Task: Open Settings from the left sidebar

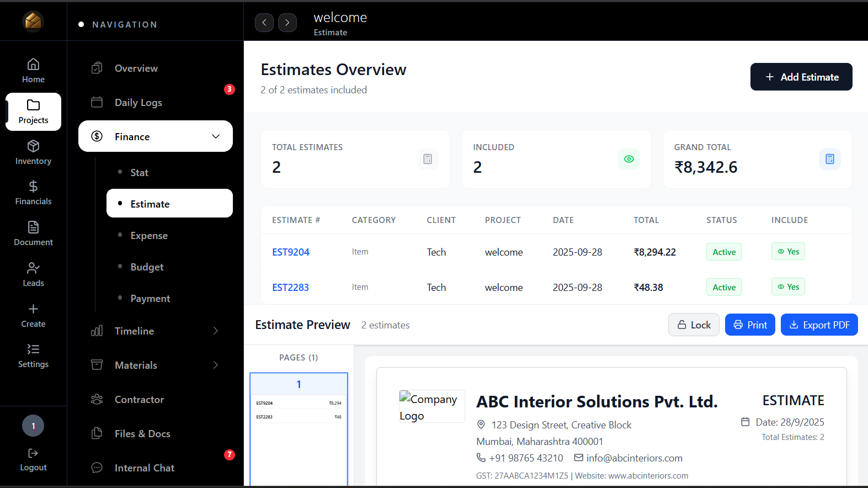Action: 33,356
